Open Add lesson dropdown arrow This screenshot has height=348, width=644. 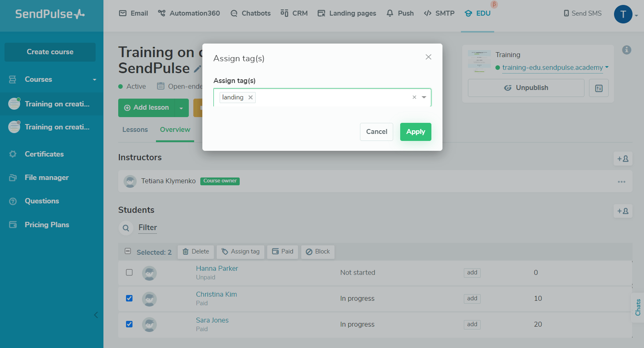pyautogui.click(x=181, y=108)
